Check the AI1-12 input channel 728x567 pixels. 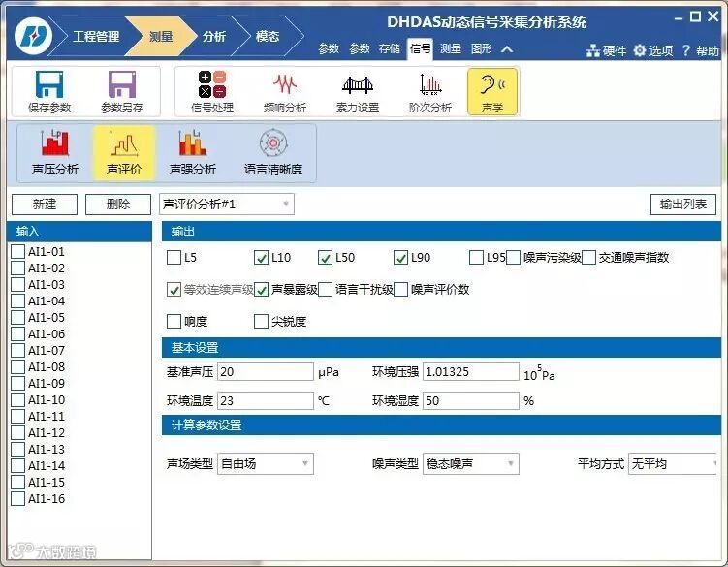(x=17, y=433)
